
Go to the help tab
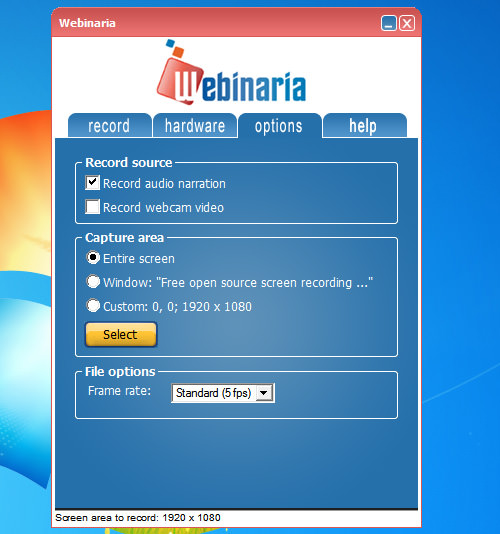click(364, 126)
